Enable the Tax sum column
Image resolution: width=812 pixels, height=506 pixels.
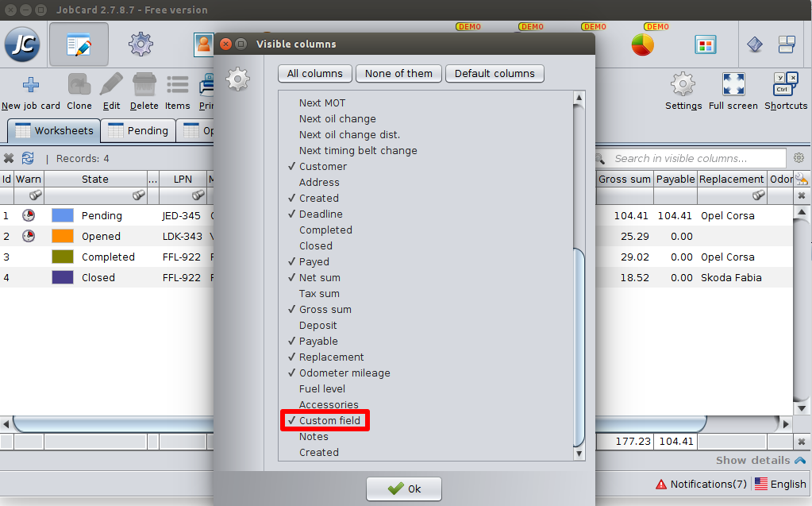pyautogui.click(x=319, y=293)
